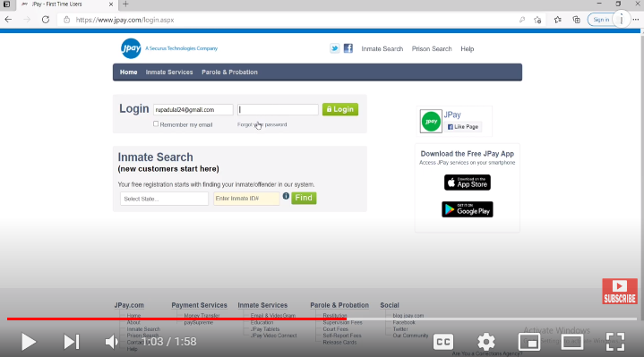Viewport: 644px width, 357px height.
Task: Click the green Login button
Action: [x=340, y=109]
